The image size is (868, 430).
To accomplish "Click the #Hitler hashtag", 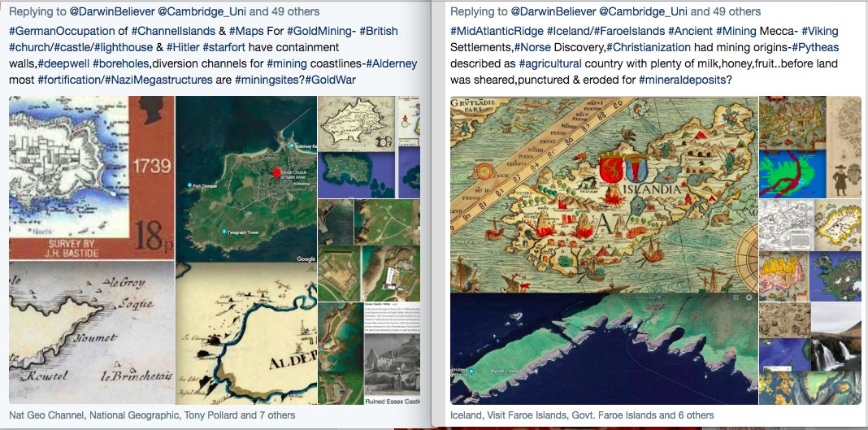I will coord(182,48).
